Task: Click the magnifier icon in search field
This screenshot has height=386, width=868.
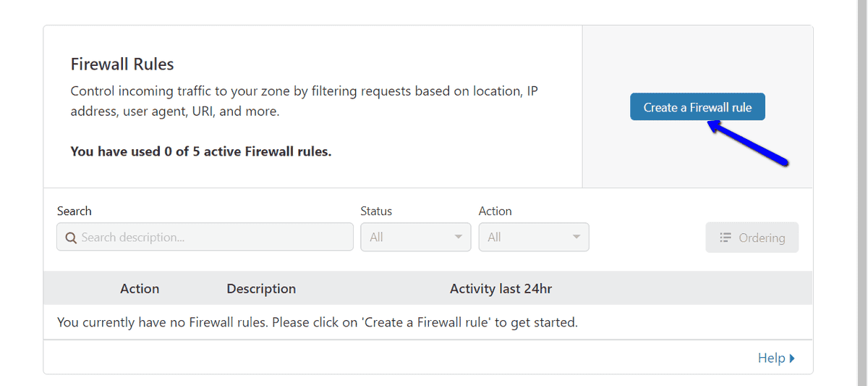Action: (71, 238)
